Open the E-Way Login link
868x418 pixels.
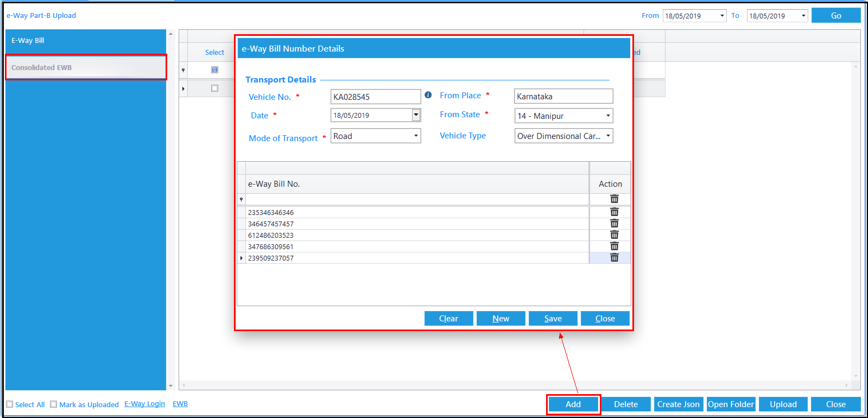tap(144, 404)
